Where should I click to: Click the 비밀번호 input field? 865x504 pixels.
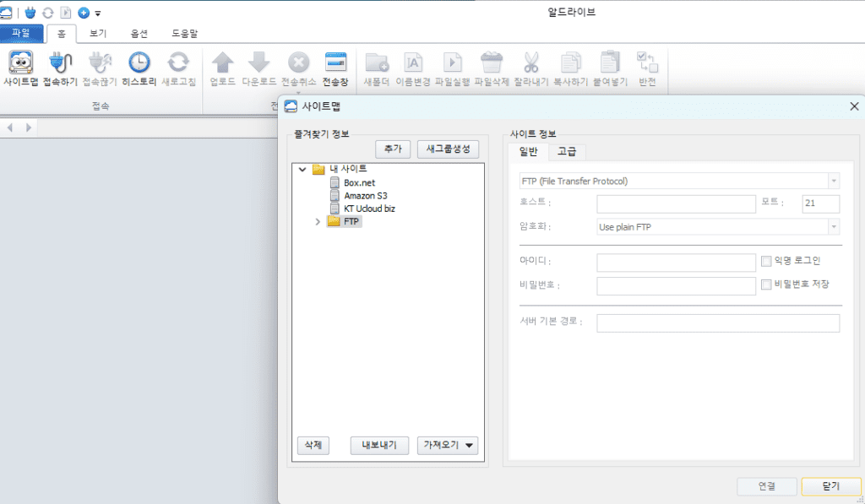(676, 286)
